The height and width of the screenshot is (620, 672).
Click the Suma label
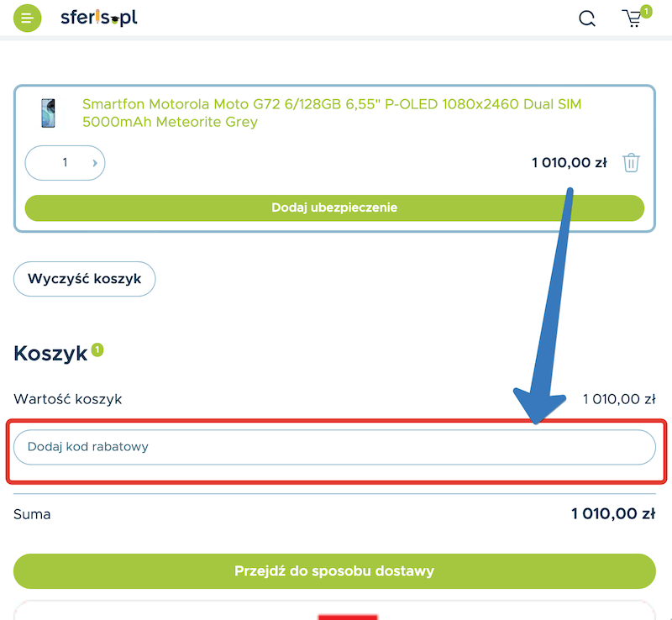[x=32, y=513]
